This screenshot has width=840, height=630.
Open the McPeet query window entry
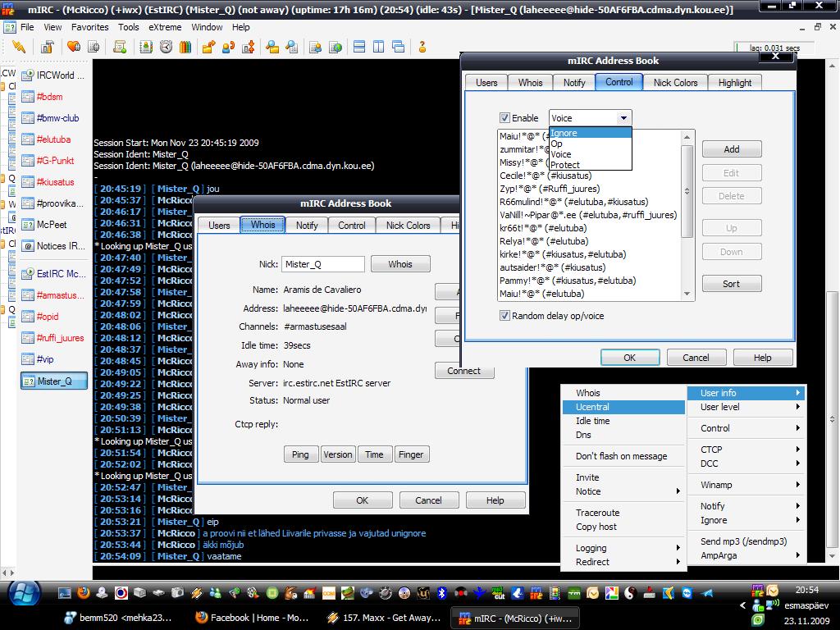click(52, 225)
